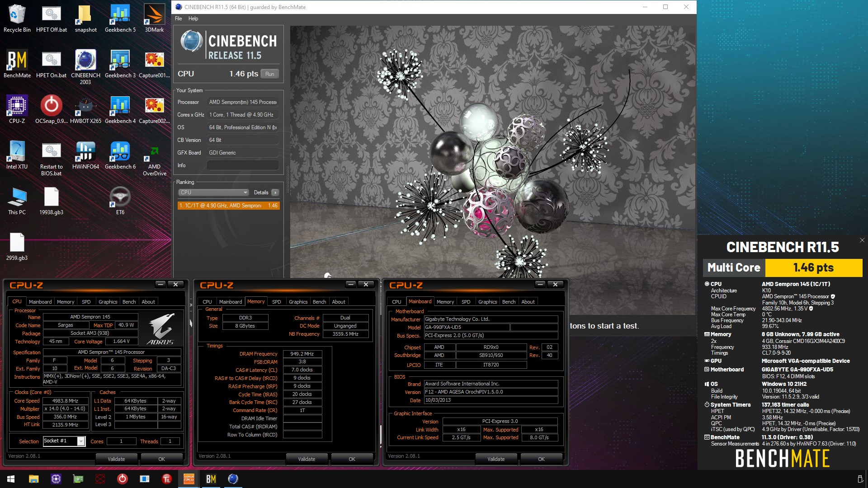Open HPET On.bat desktop icon

[x=52, y=64]
